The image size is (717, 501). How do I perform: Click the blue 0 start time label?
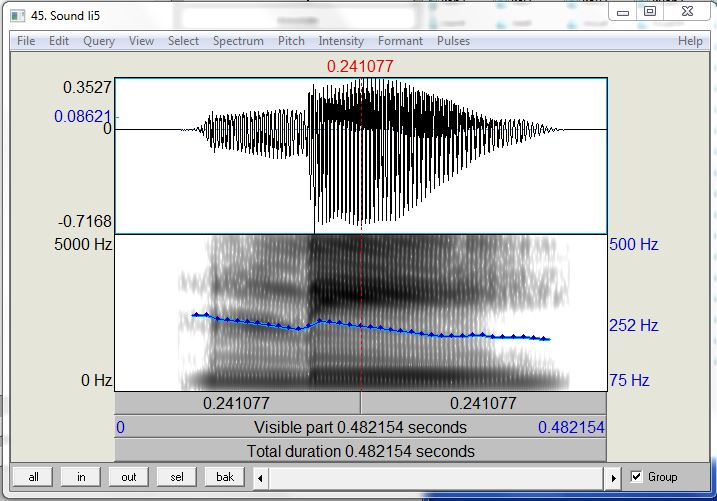click(x=120, y=427)
